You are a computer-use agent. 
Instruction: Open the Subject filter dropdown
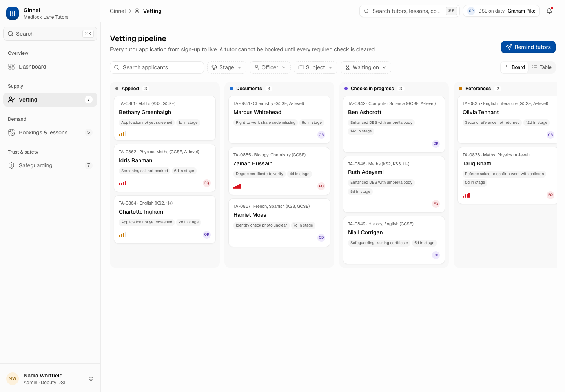pos(315,67)
